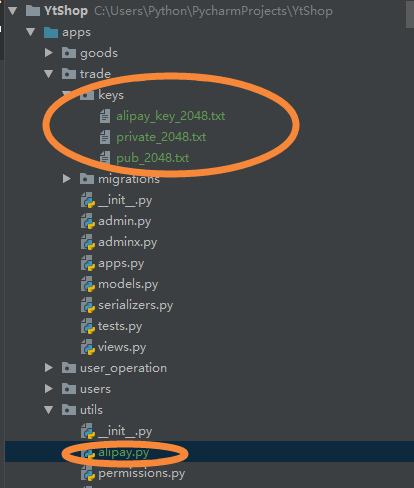
Task: Open __init__.py under utils
Action: (x=125, y=431)
